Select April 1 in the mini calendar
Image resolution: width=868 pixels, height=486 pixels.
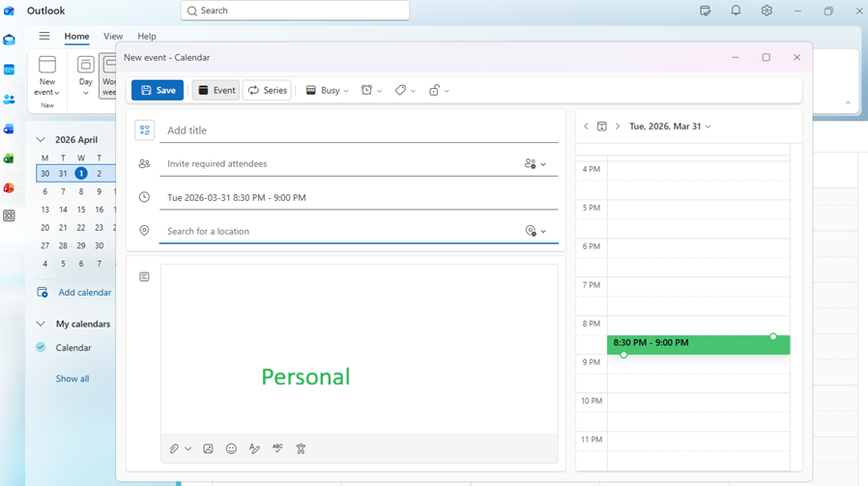[x=81, y=173]
